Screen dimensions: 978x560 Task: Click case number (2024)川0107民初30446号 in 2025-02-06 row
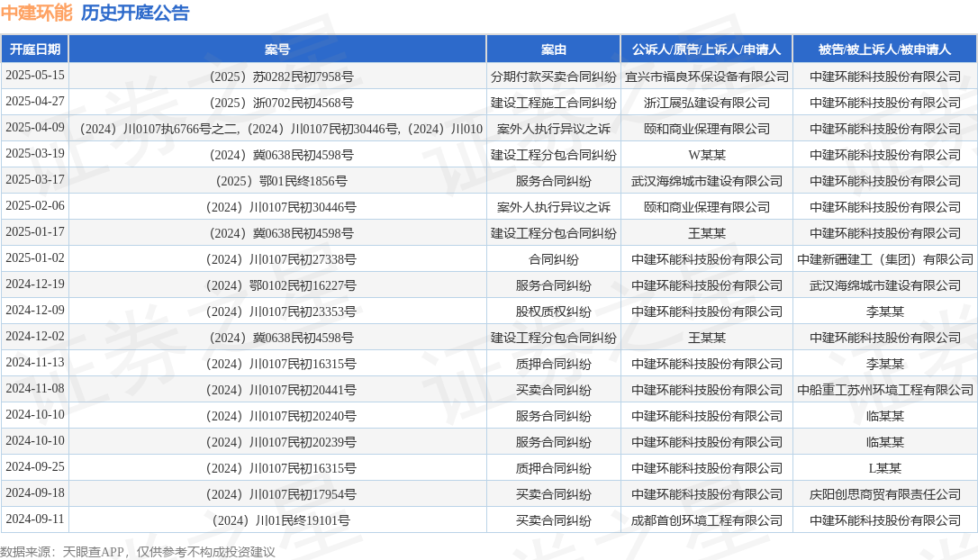(277, 208)
